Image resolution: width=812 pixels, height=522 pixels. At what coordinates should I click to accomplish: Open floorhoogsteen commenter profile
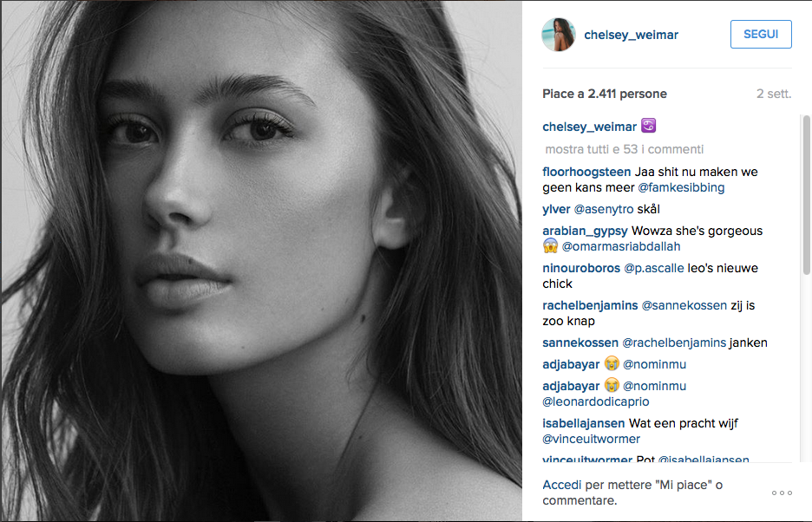point(586,172)
